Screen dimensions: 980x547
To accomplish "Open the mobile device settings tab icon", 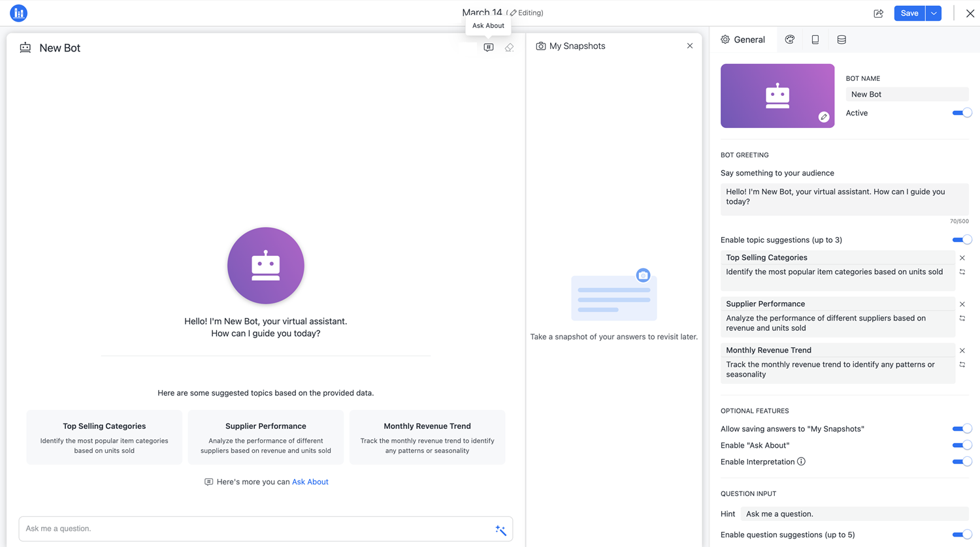I will coord(815,40).
